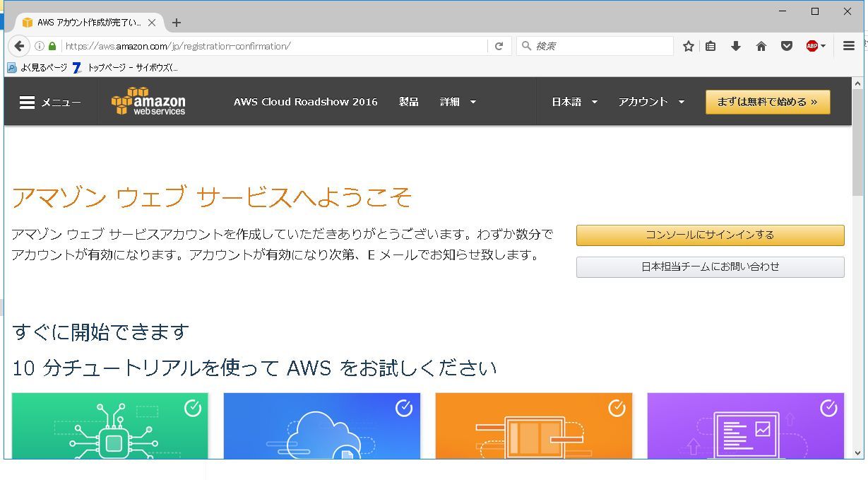The image size is (868, 480).
Task: Click the Amazon Web Services logo
Action: tap(148, 101)
